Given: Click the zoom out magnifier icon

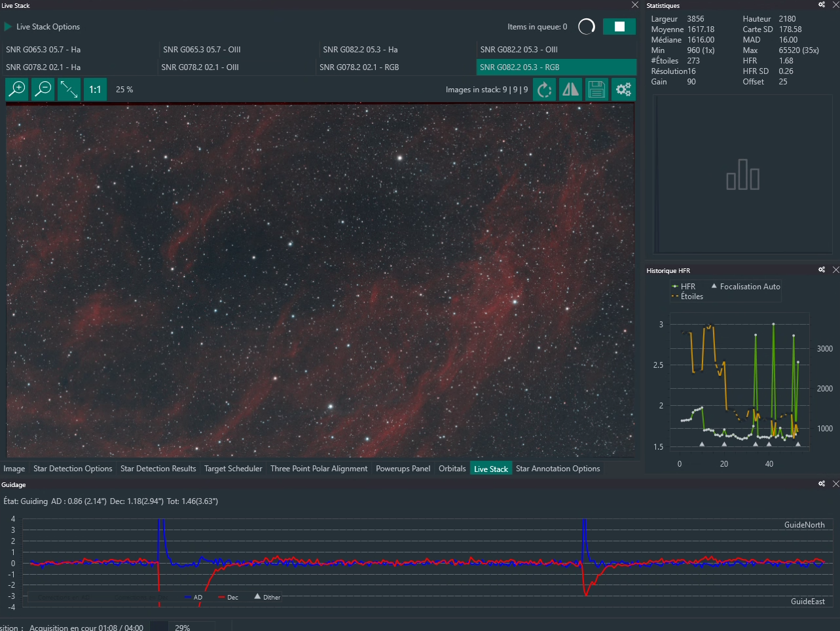Looking at the screenshot, I should tap(43, 89).
